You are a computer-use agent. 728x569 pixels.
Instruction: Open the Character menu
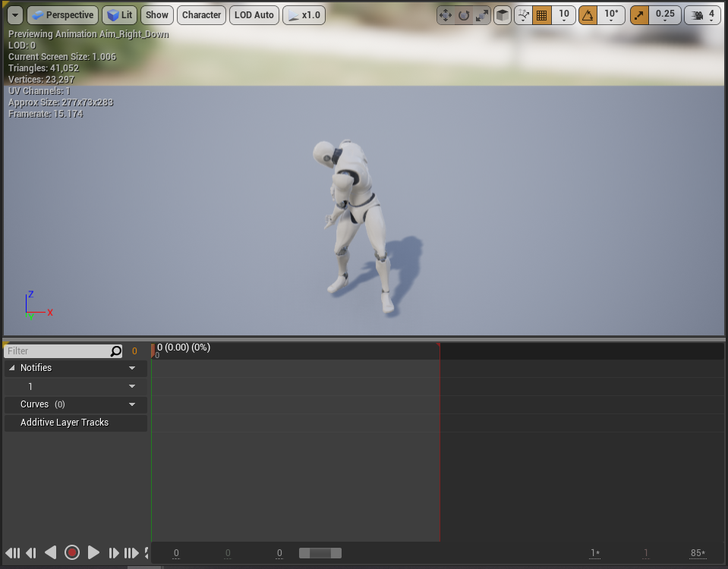[x=201, y=15]
